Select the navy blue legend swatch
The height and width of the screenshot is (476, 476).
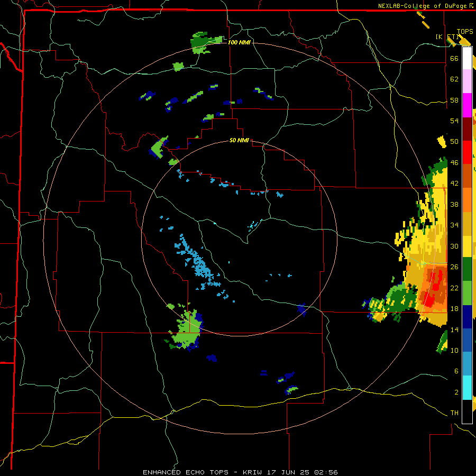467,317
